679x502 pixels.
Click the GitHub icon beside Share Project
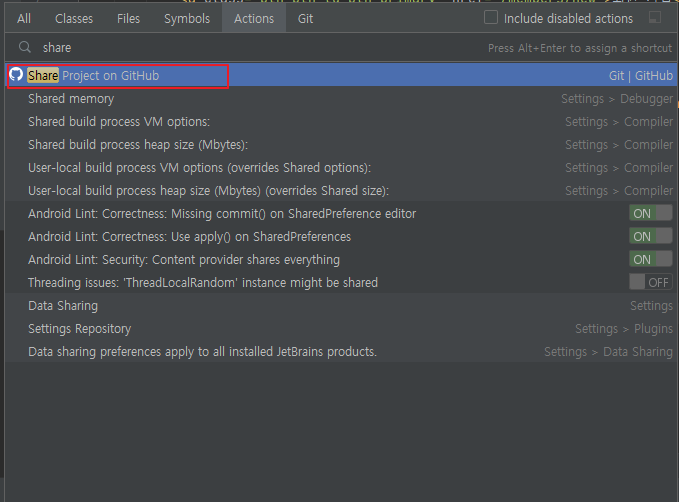16,74
